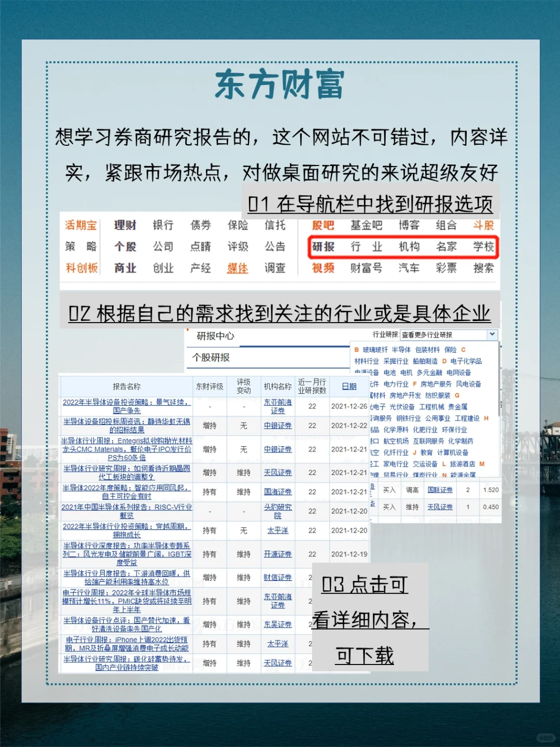Open the 活期宝 link
This screenshot has height=747, width=560.
pos(81,226)
